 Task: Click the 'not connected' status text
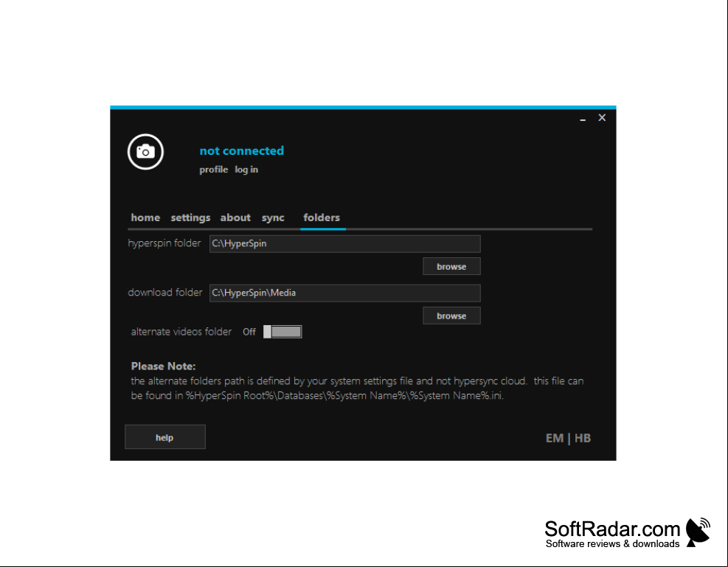click(241, 151)
